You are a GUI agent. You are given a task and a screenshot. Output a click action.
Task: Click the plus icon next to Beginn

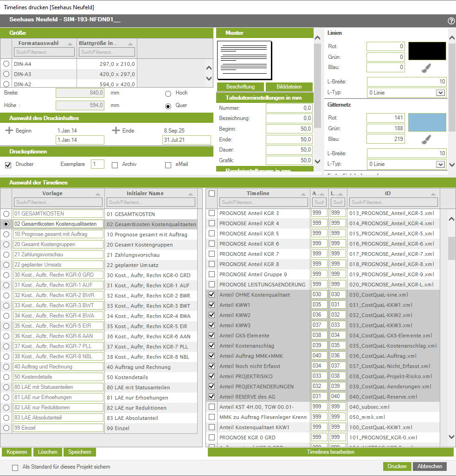pos(9,131)
